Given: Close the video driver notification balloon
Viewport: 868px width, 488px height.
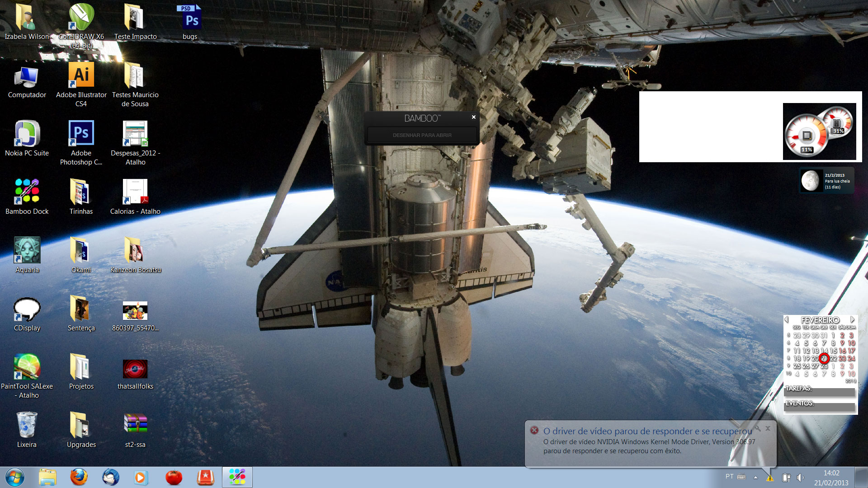Looking at the screenshot, I should pyautogui.click(x=768, y=428).
